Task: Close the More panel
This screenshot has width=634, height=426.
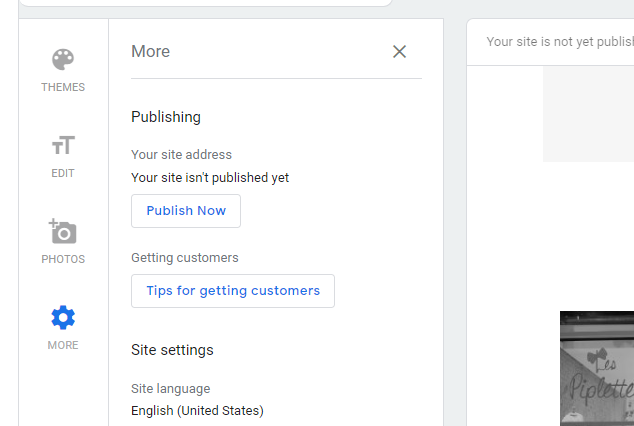Action: 399,52
